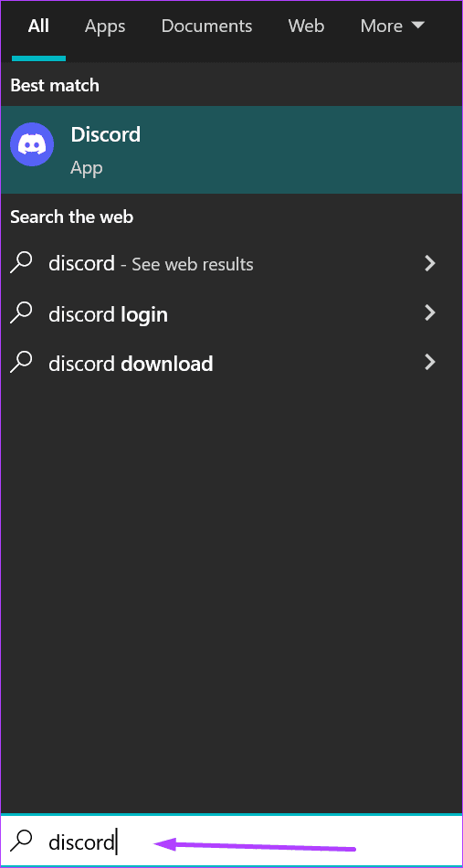The image size is (463, 868).
Task: Switch to the Apps tab
Action: click(105, 26)
